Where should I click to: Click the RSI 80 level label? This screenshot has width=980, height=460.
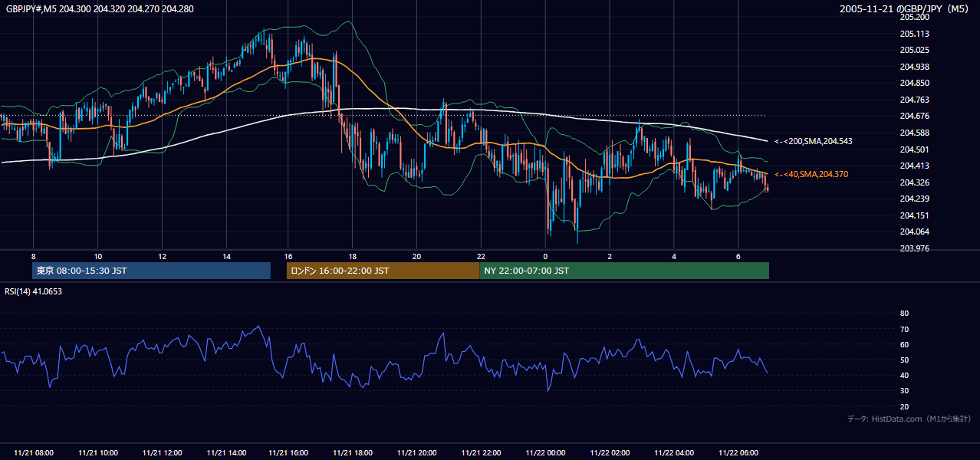904,314
